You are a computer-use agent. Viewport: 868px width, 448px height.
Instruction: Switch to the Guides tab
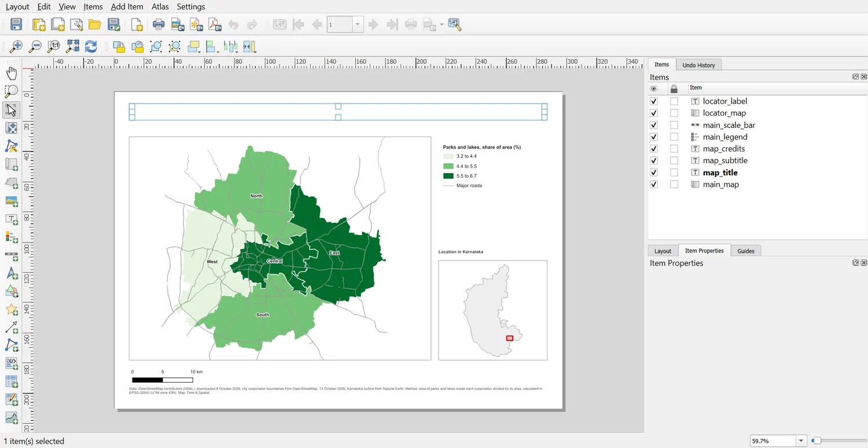tap(746, 251)
